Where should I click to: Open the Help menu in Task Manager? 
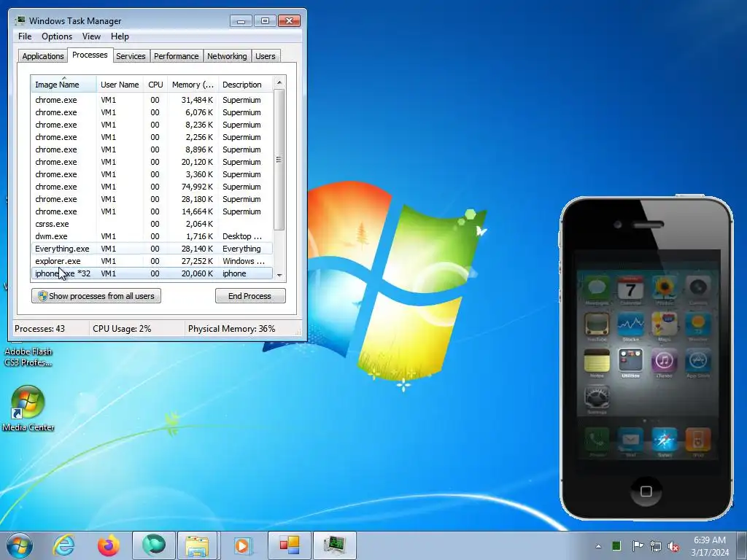point(120,36)
